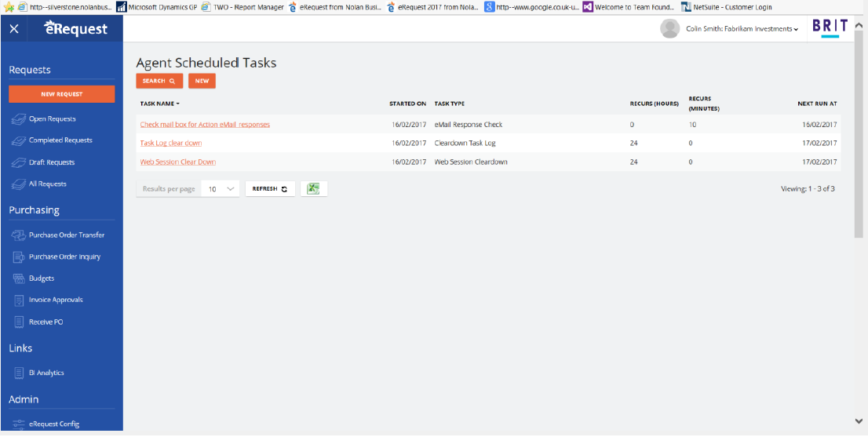
Task: Click the Open Requests sidebar icon
Action: click(x=19, y=119)
